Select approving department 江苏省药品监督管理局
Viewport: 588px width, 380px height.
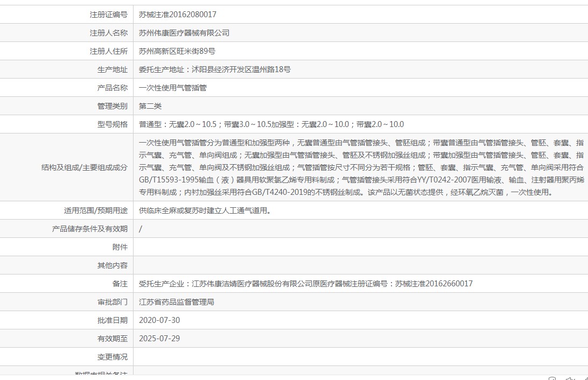(176, 302)
